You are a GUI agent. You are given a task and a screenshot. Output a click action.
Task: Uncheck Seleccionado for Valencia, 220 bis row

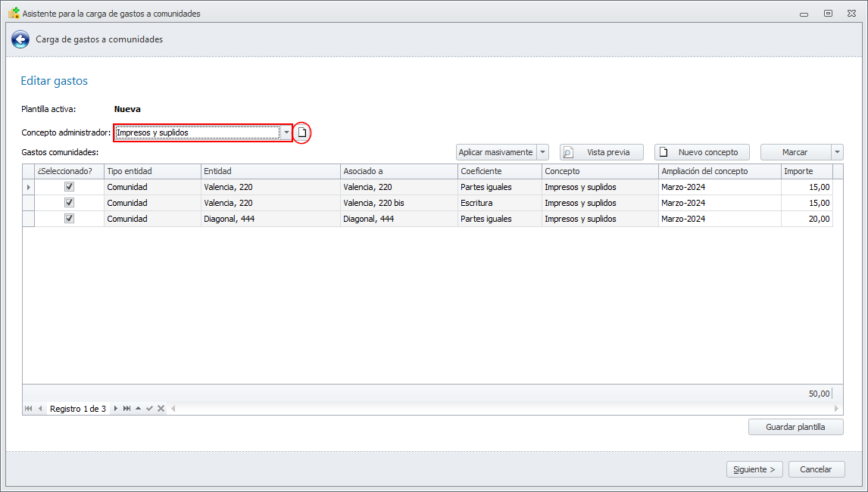coord(69,203)
